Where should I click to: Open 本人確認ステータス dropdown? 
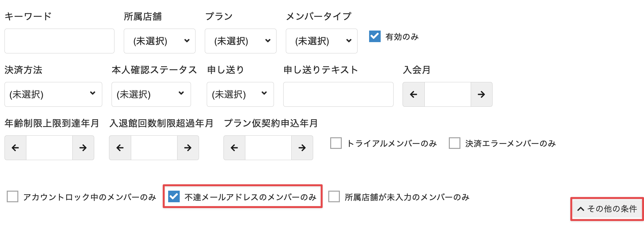coord(151,95)
